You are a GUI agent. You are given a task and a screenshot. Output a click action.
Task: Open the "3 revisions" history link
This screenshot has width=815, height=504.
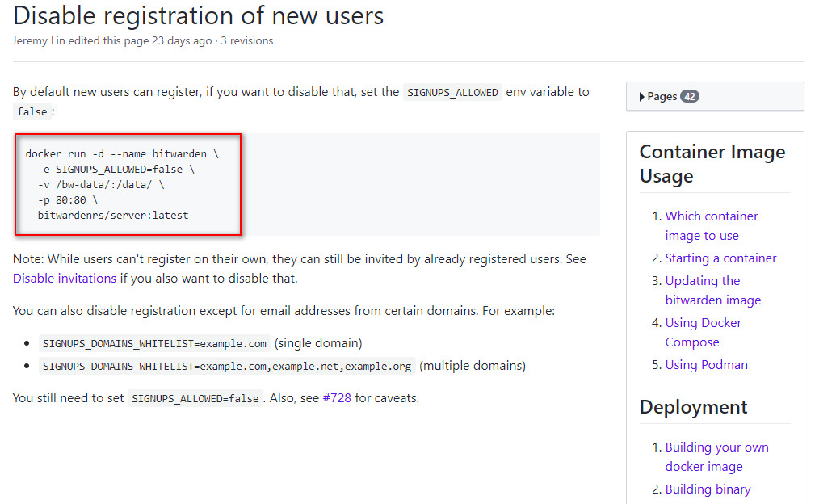click(246, 41)
